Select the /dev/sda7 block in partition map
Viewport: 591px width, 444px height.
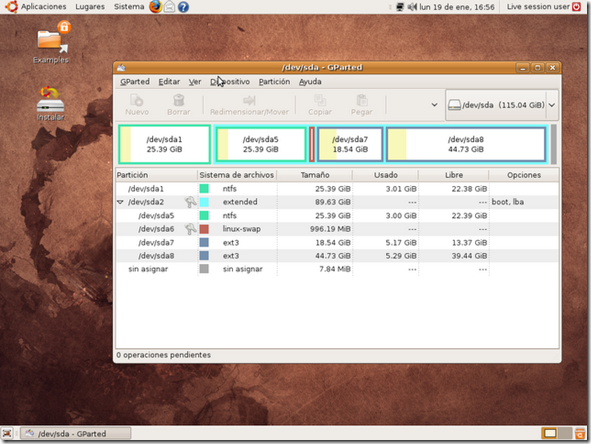click(350, 144)
